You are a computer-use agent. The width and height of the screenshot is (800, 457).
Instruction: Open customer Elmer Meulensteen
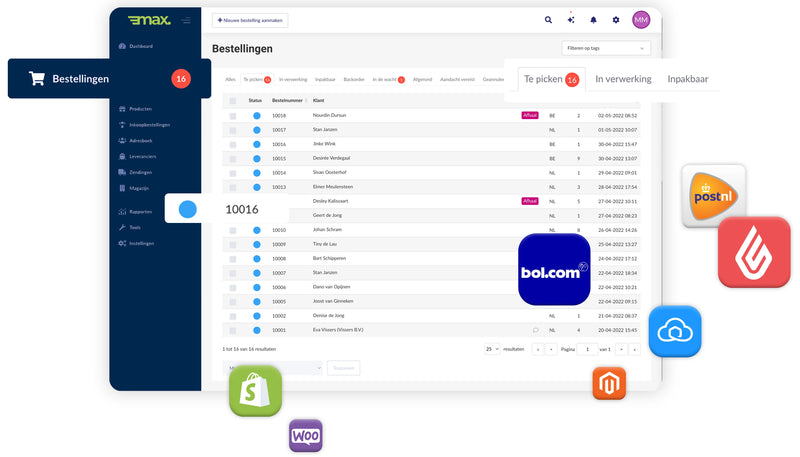point(333,187)
